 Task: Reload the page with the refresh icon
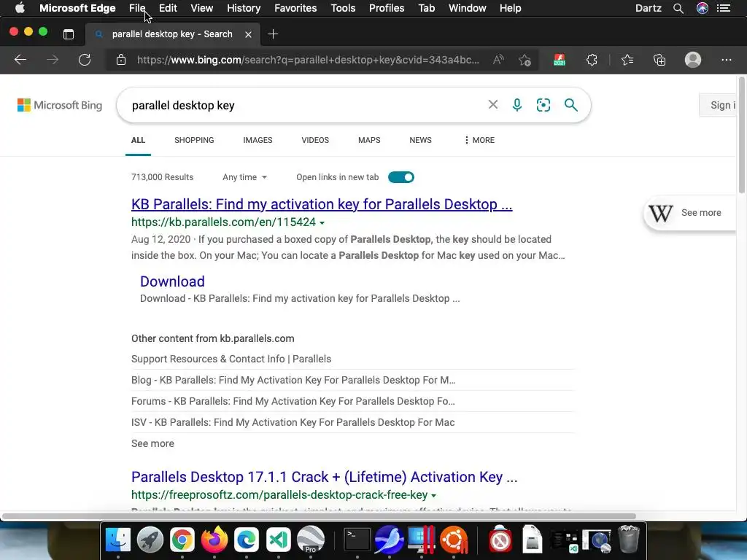coord(85,60)
